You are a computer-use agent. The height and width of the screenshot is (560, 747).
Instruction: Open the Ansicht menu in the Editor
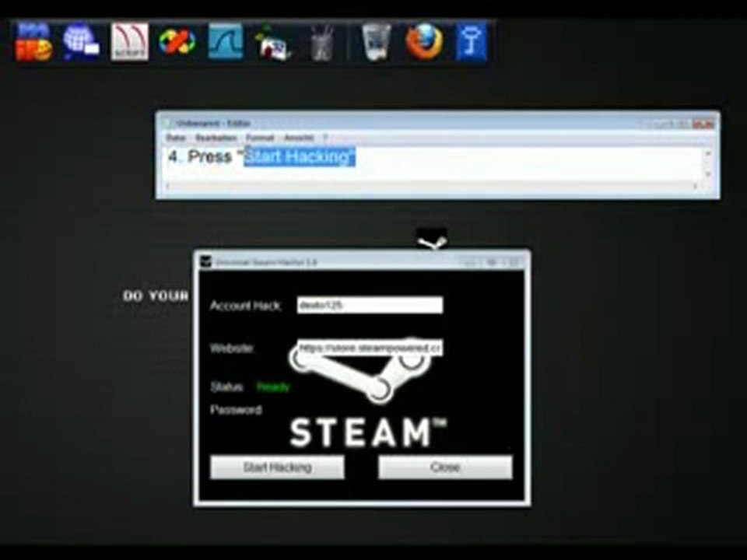(299, 138)
